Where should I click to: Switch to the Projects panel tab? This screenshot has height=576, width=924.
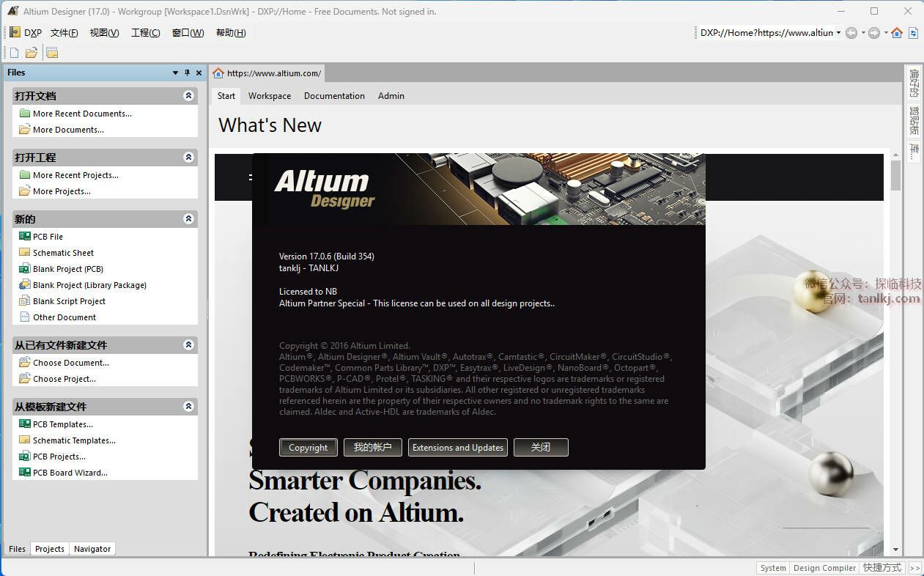(50, 549)
